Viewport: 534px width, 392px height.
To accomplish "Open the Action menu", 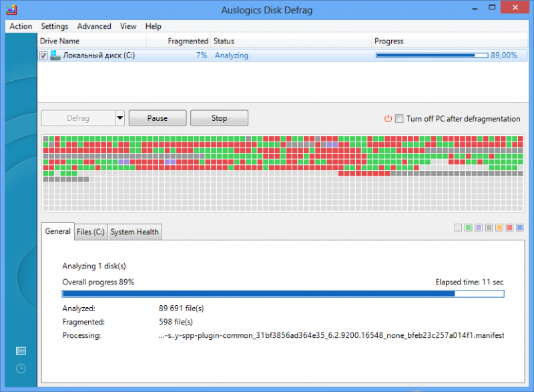I will 21,26.
